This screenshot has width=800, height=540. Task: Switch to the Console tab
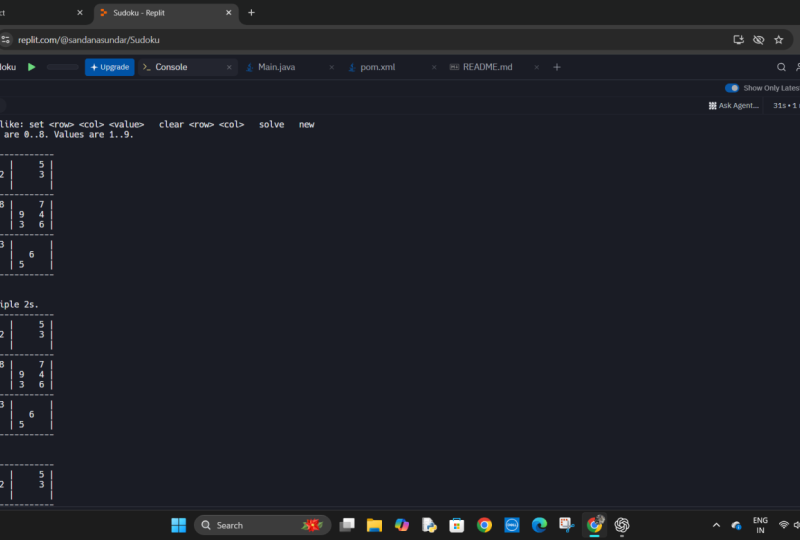click(x=171, y=67)
